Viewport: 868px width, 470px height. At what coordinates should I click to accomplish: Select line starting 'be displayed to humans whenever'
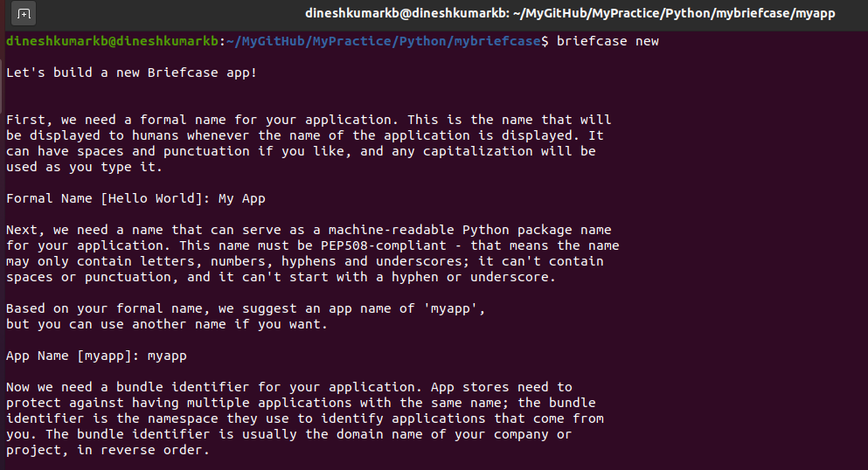pos(305,136)
